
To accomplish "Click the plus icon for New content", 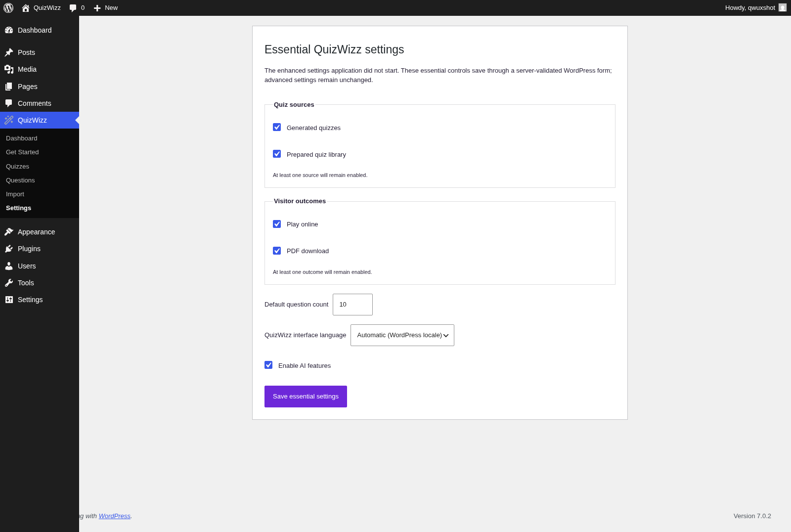I will pyautogui.click(x=97, y=8).
